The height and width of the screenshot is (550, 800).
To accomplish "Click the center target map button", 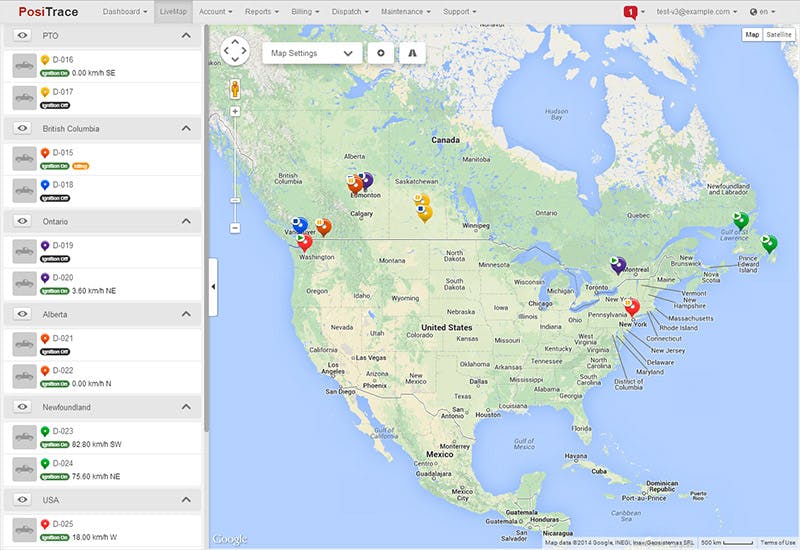I will [381, 53].
